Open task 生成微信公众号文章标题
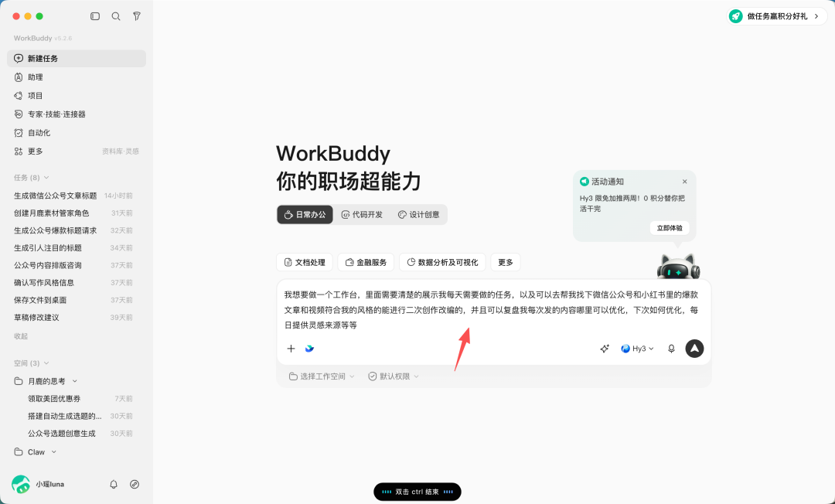The height and width of the screenshot is (504, 835). click(56, 196)
